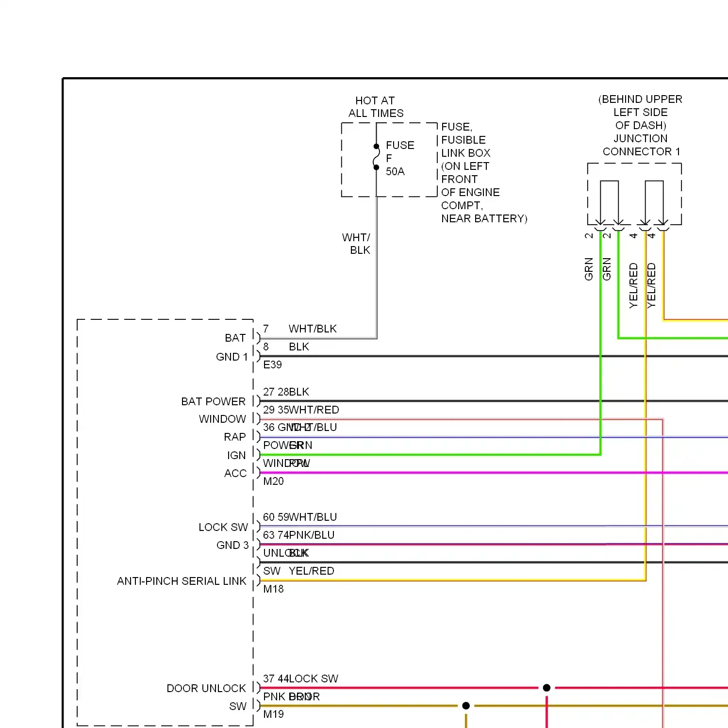Click the 'IGN' terminal label
Image resolution: width=728 pixels, height=728 pixels.
(x=236, y=455)
